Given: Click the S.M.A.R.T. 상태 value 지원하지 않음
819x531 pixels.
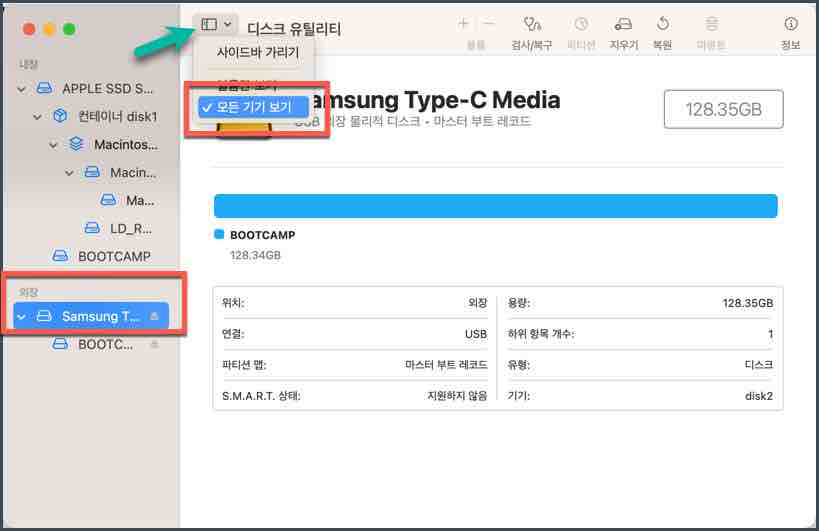Looking at the screenshot, I should tap(457, 396).
